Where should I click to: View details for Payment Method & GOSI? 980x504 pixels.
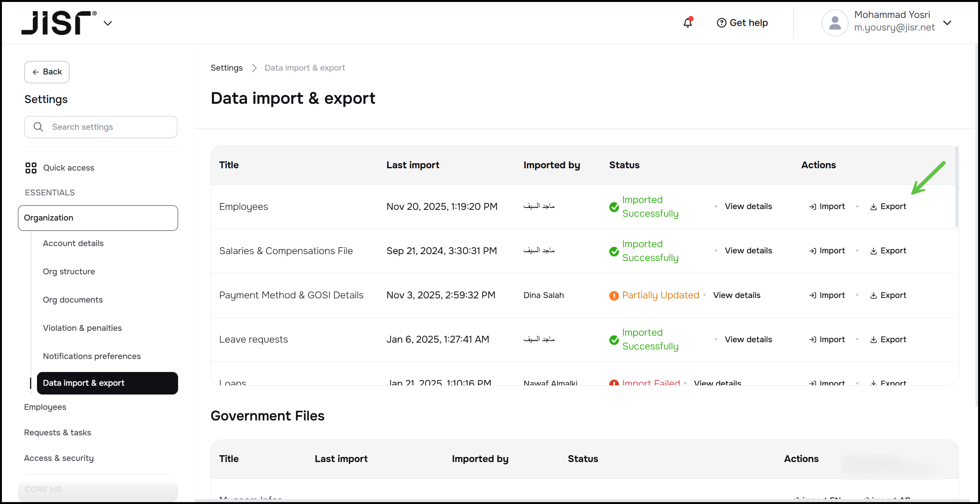click(736, 295)
